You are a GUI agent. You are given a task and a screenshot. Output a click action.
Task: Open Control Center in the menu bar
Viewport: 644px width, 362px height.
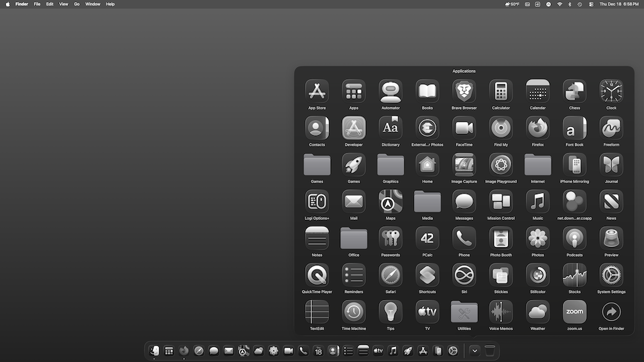pos(591,4)
